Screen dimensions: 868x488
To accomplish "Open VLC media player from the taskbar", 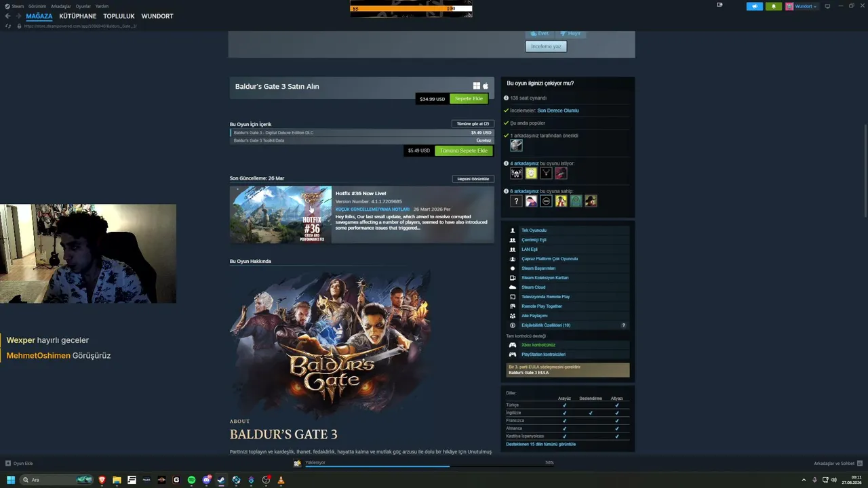I will point(281,480).
